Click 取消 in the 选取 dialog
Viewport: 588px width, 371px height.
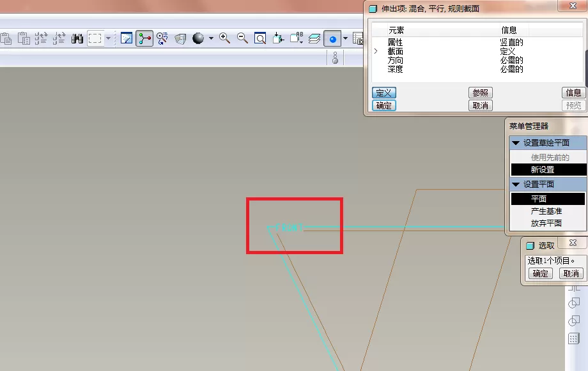[x=571, y=273]
